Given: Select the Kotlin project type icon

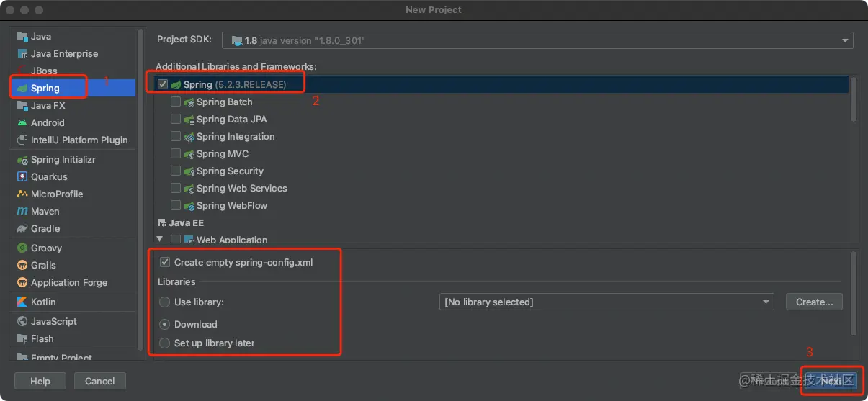Looking at the screenshot, I should (x=22, y=302).
